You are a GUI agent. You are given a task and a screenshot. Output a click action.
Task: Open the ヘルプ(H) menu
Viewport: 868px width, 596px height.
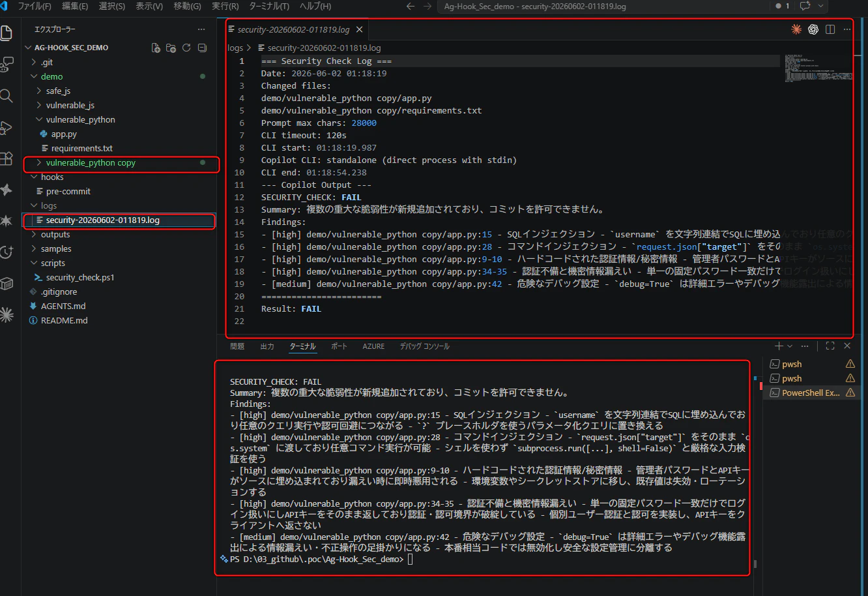point(315,6)
